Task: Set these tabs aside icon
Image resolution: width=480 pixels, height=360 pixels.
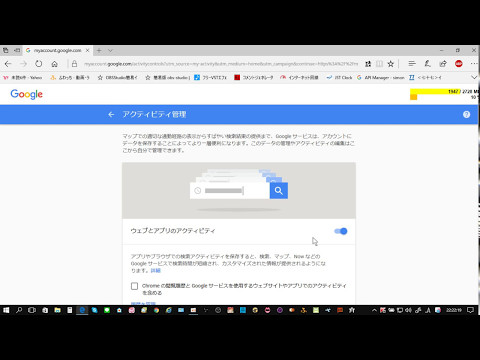Action: click(17, 50)
